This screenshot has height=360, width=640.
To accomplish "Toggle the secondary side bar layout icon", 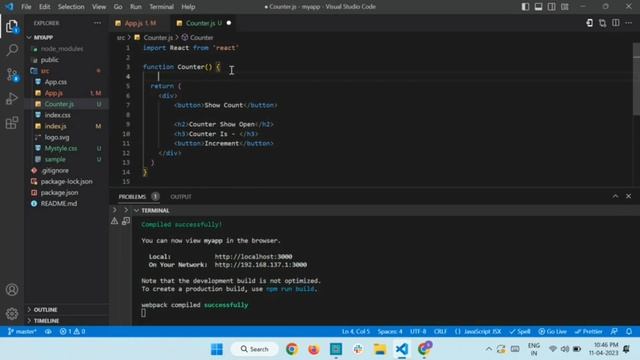I will tap(551, 7).
